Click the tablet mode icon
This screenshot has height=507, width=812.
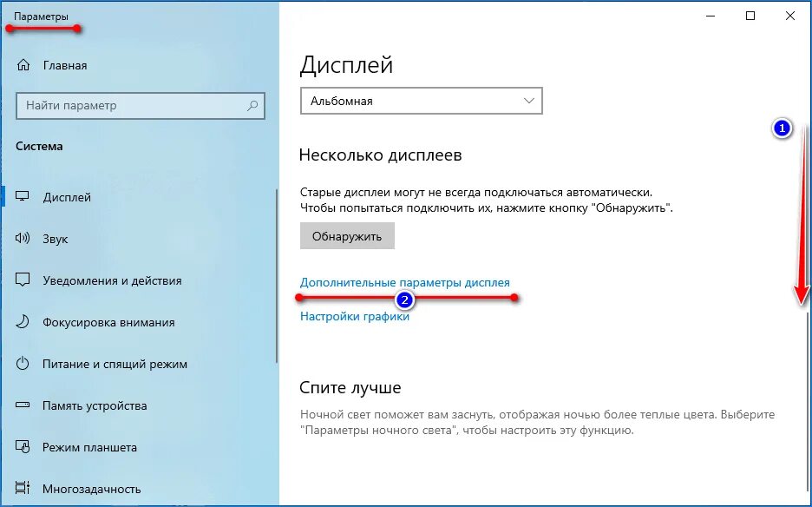23,447
